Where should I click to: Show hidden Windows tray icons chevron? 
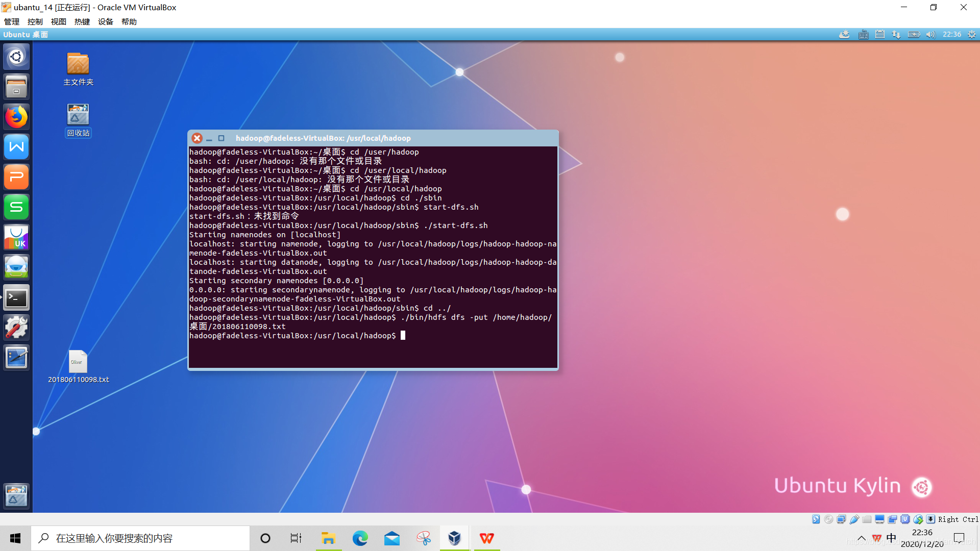(862, 538)
